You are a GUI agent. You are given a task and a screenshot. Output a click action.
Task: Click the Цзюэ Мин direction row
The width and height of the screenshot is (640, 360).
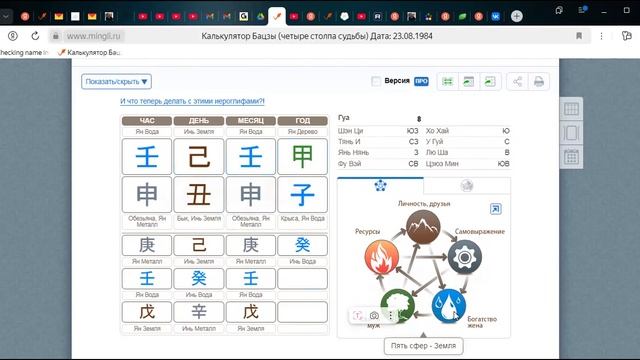click(468, 164)
